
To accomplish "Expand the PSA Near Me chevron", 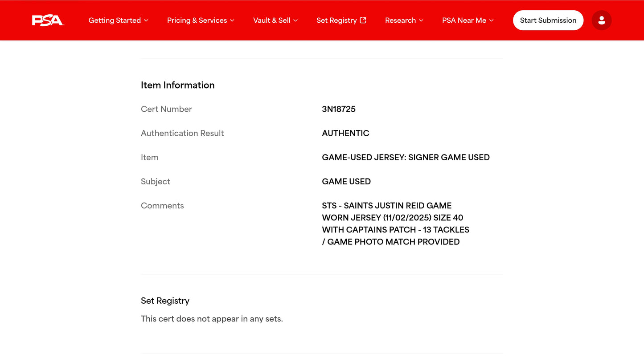I will coord(492,20).
